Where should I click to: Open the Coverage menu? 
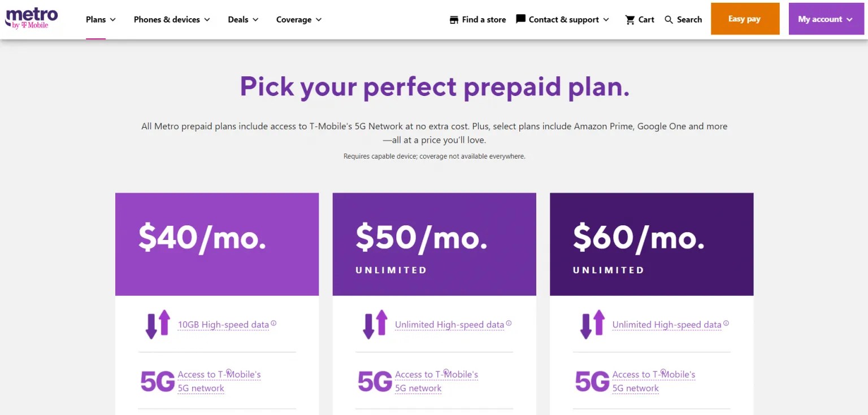[298, 20]
